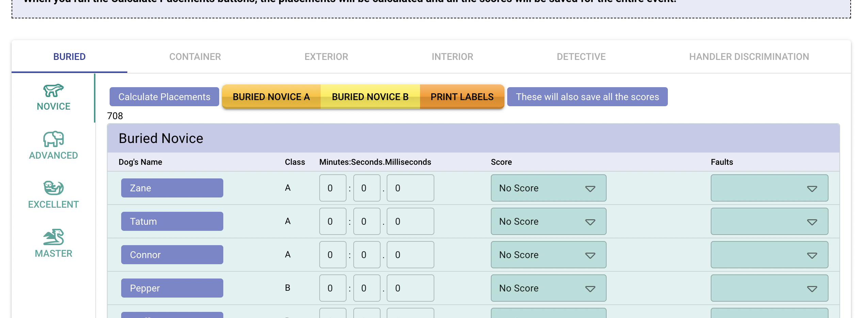Focus the minutes field for Zane

coord(333,188)
